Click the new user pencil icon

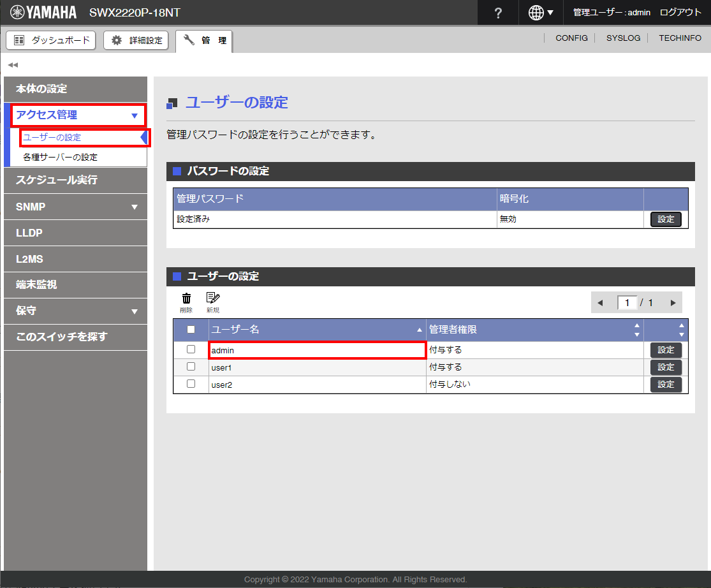point(212,298)
